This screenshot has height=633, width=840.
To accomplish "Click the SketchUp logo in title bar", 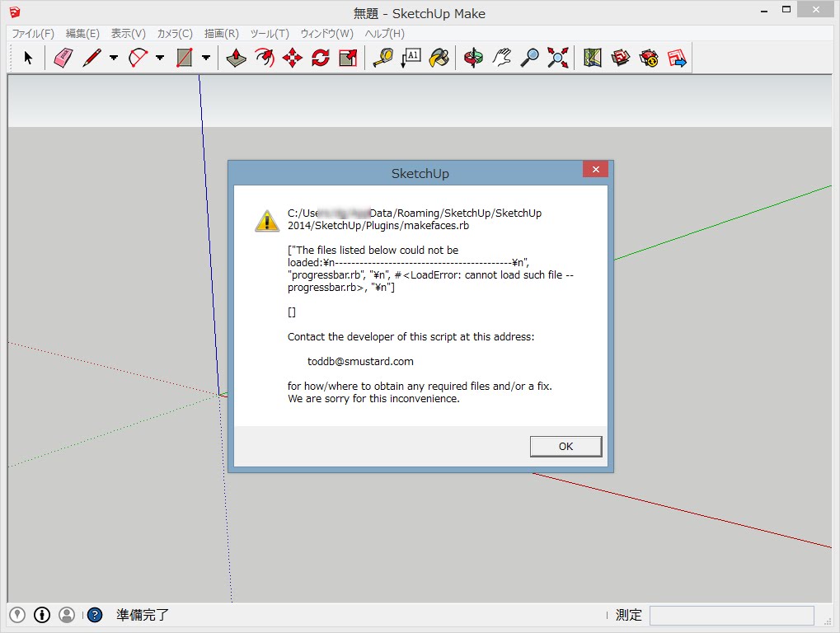I will [x=15, y=12].
